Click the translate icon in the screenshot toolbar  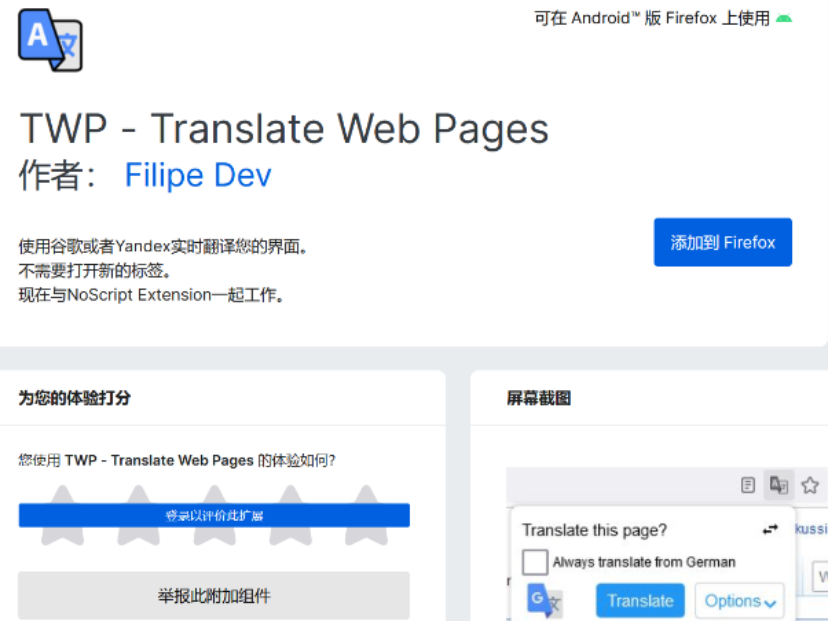[x=779, y=484]
